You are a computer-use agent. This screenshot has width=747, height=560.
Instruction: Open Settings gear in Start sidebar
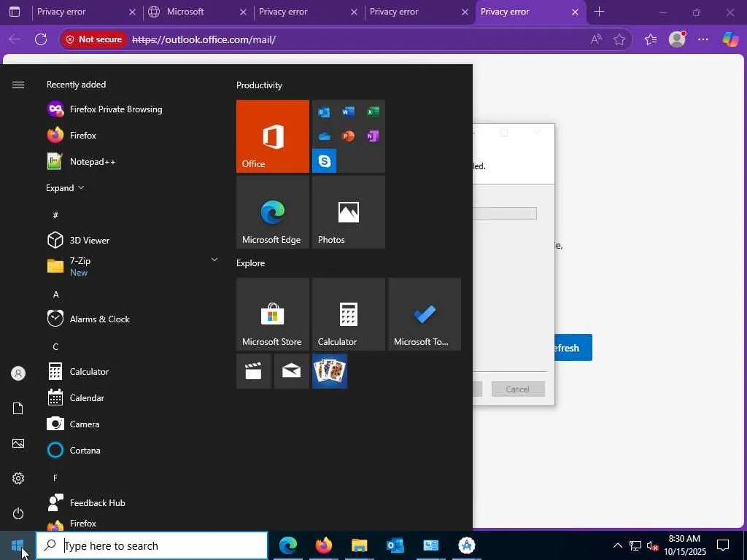pos(18,478)
